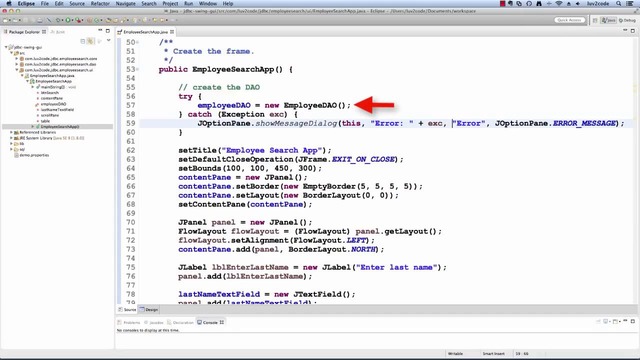Screen dimensions: 640x360
Task: Open the Problems view tab
Action: pos(129,322)
